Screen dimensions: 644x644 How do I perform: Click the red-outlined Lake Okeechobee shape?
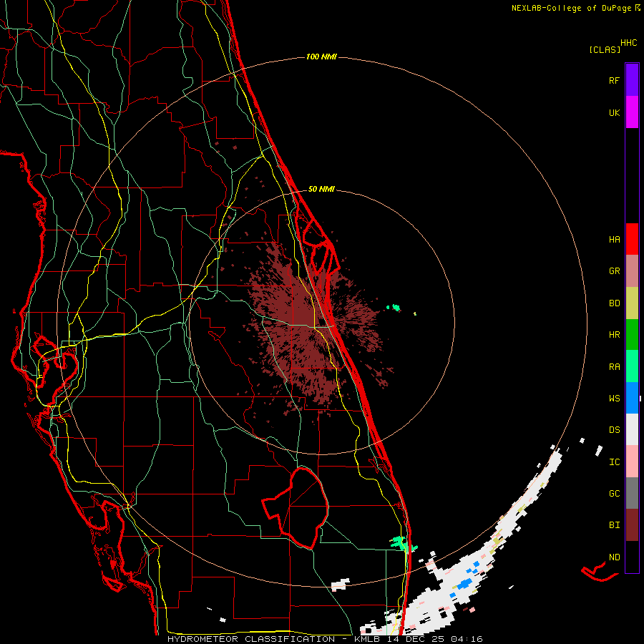(296, 509)
